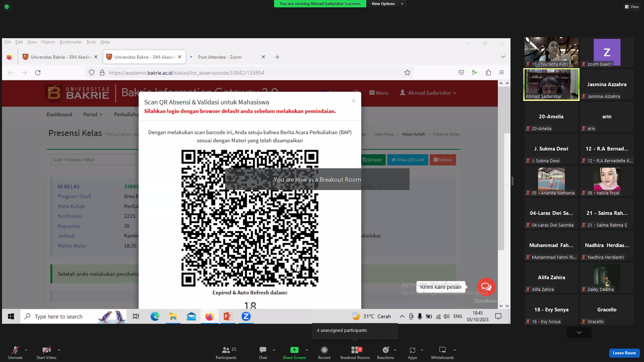Open Windows Start menu
This screenshot has width=644, height=362.
(x=11, y=316)
